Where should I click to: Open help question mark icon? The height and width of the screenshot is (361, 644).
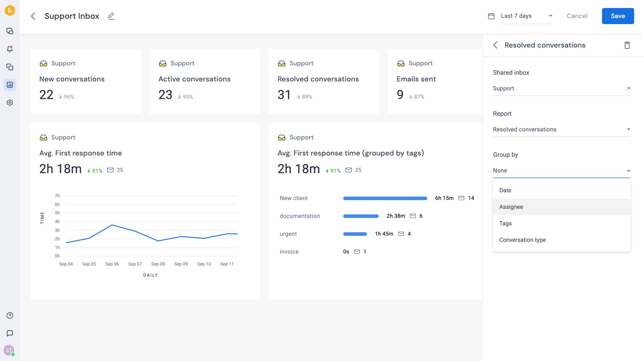tap(10, 315)
